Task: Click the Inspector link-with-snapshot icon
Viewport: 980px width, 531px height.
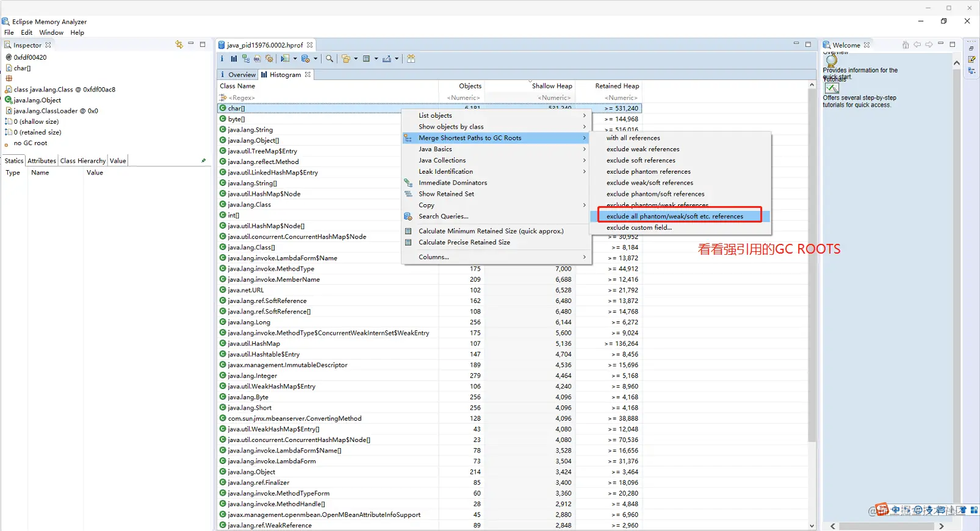Action: pyautogui.click(x=179, y=45)
